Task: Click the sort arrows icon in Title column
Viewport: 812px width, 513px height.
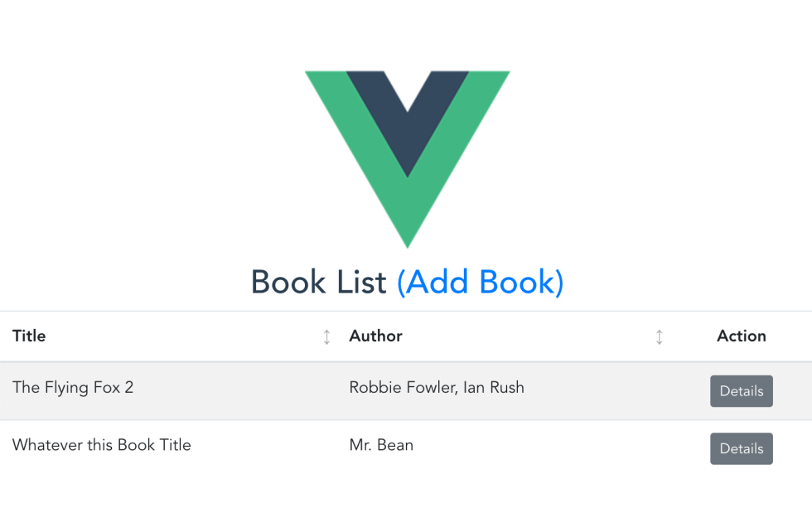Action: [x=326, y=336]
